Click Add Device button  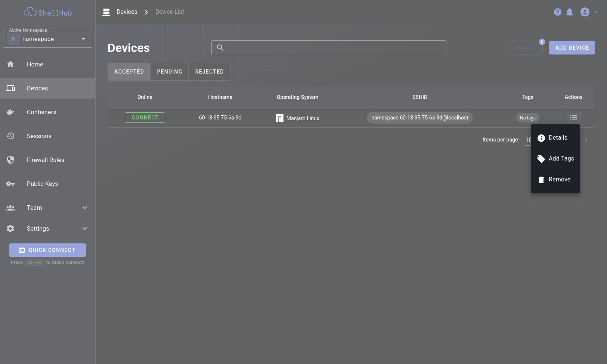click(x=572, y=48)
